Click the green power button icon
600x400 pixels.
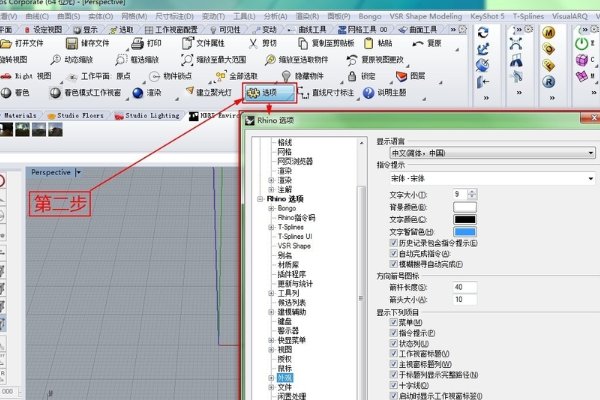click(582, 44)
